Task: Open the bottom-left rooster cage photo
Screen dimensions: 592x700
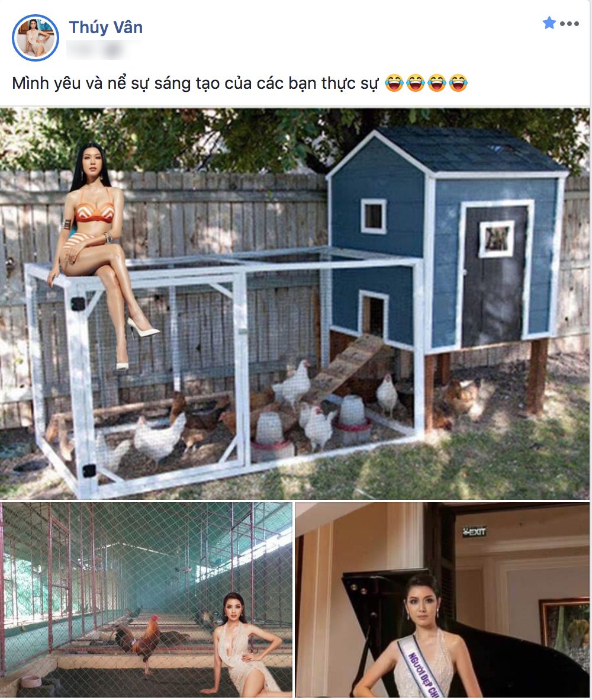Action: 146,600
